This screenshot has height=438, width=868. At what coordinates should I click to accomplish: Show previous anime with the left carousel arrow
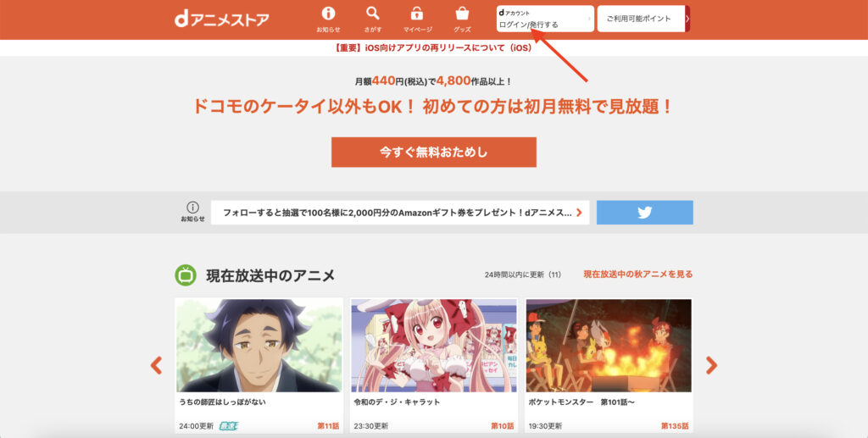pyautogui.click(x=156, y=365)
